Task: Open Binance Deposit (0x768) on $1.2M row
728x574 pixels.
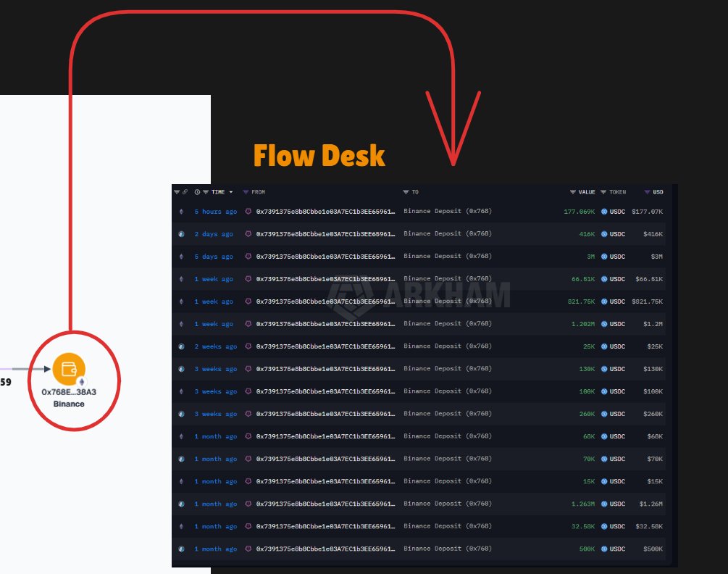Action: [x=448, y=323]
